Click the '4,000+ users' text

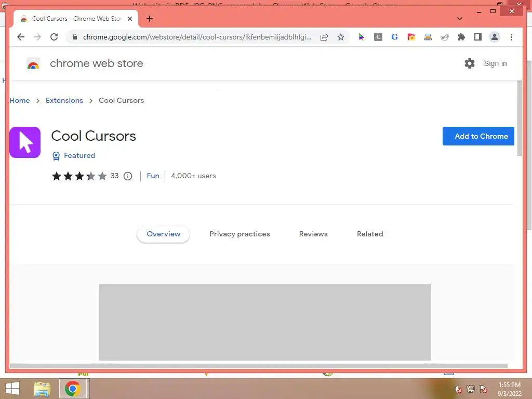point(193,176)
